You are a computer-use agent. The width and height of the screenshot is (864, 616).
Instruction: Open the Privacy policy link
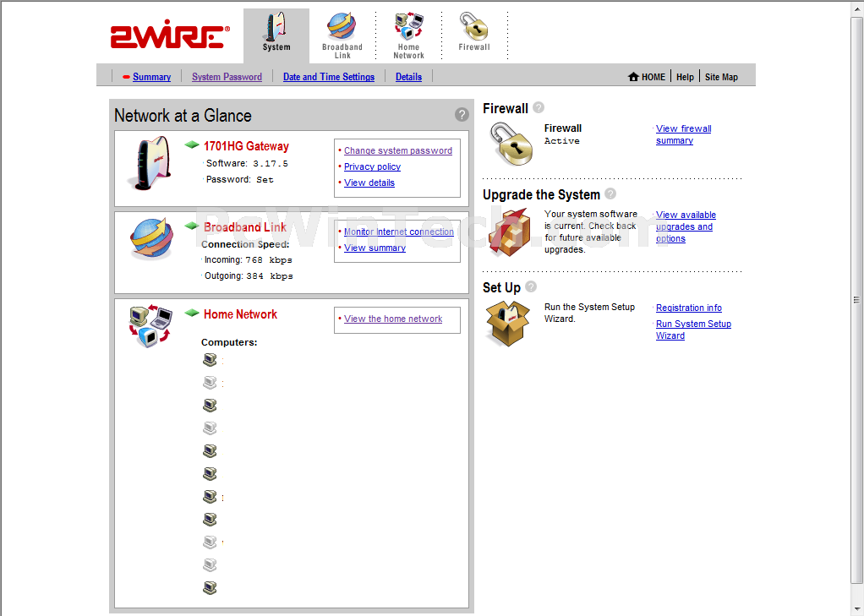pos(372,166)
